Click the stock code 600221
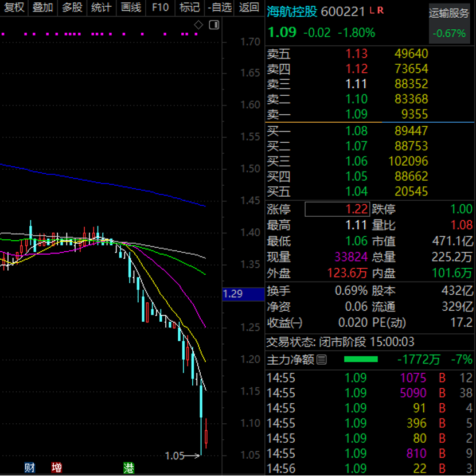The height and width of the screenshot is (476, 476). (342, 12)
